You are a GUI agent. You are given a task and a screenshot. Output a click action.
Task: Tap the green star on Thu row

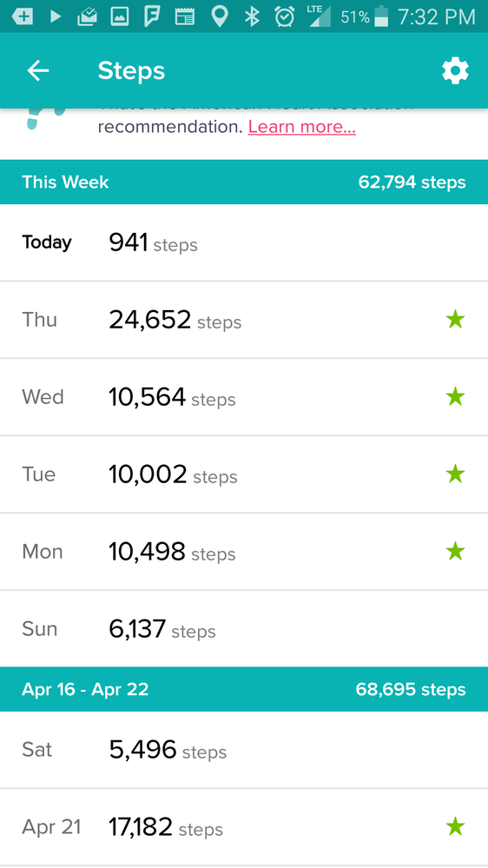point(455,320)
